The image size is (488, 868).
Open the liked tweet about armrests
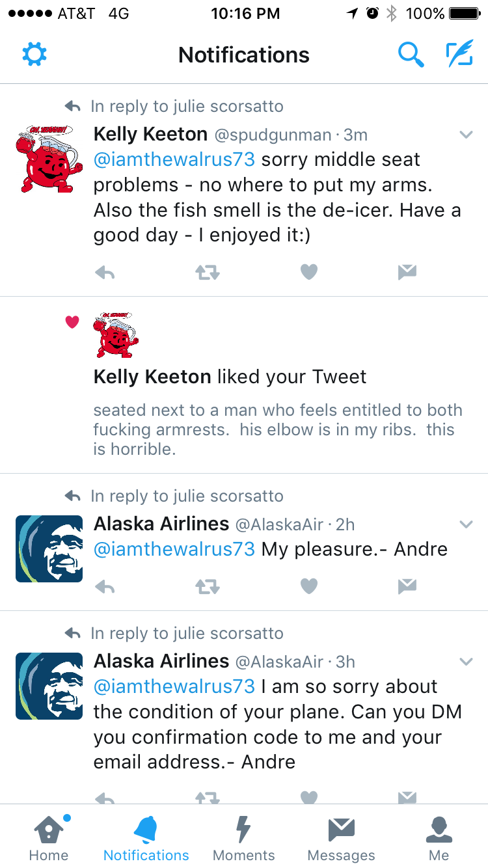coord(278,429)
